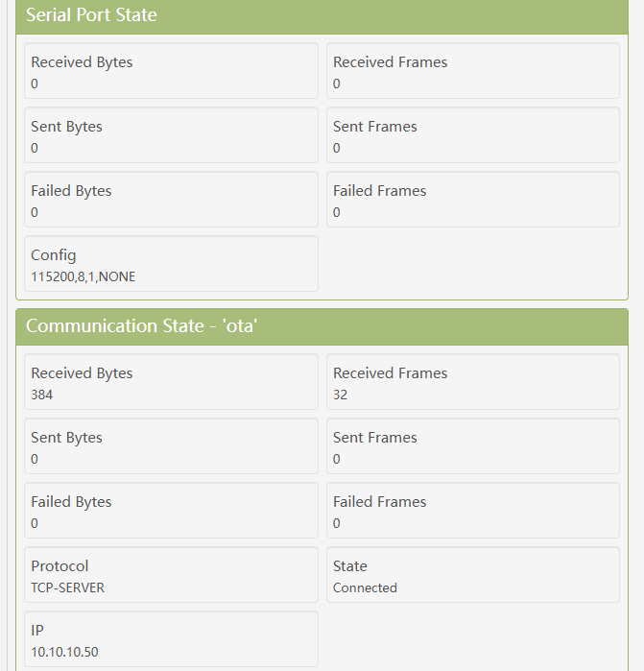Select the ota Sent Frames box

473,446
